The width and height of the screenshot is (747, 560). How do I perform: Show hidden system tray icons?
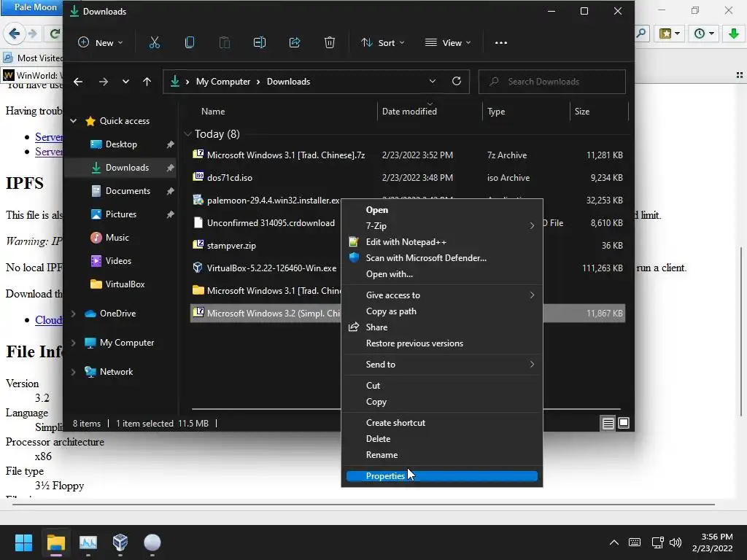click(614, 542)
